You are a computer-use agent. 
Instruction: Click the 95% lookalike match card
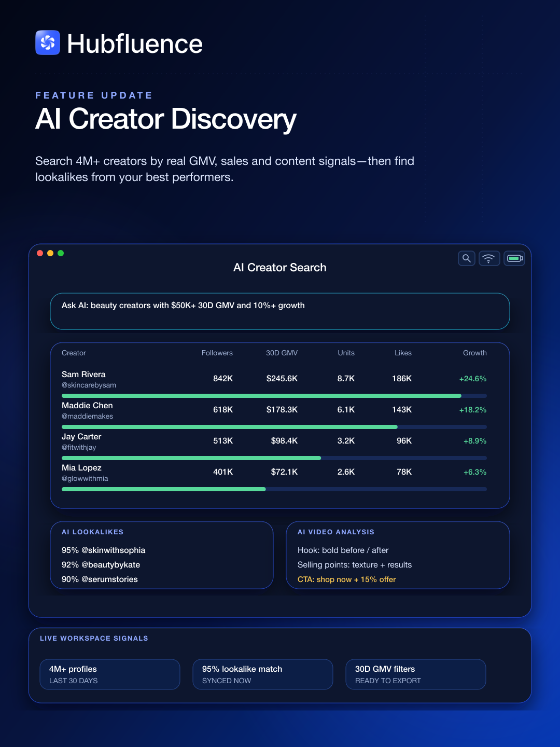click(x=263, y=674)
